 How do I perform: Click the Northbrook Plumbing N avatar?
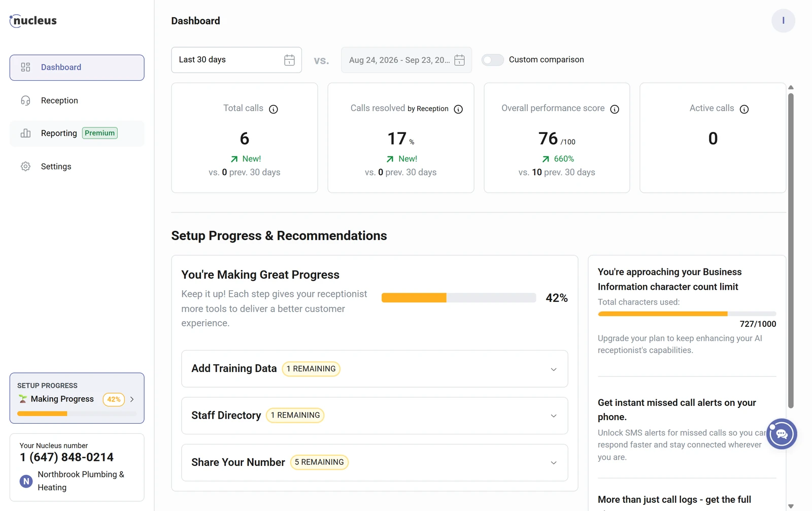[x=26, y=481]
